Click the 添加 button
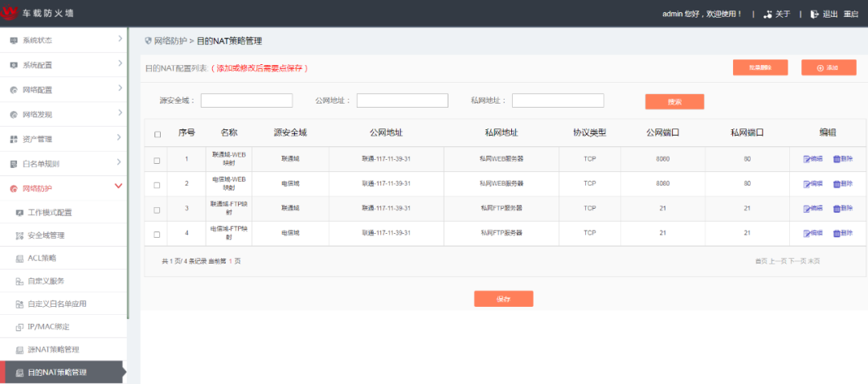This screenshot has width=868, height=384. (x=829, y=67)
